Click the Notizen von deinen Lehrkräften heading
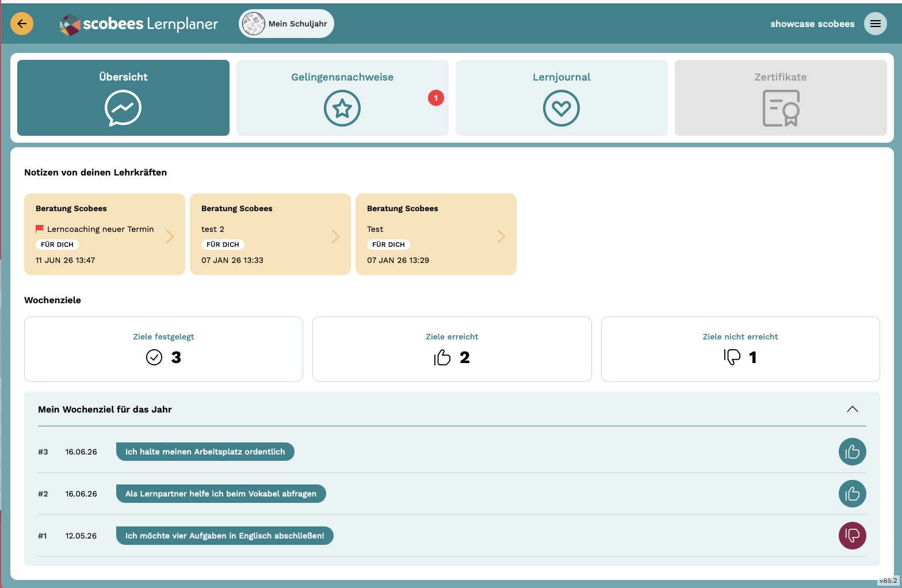This screenshot has height=588, width=902. tap(95, 173)
